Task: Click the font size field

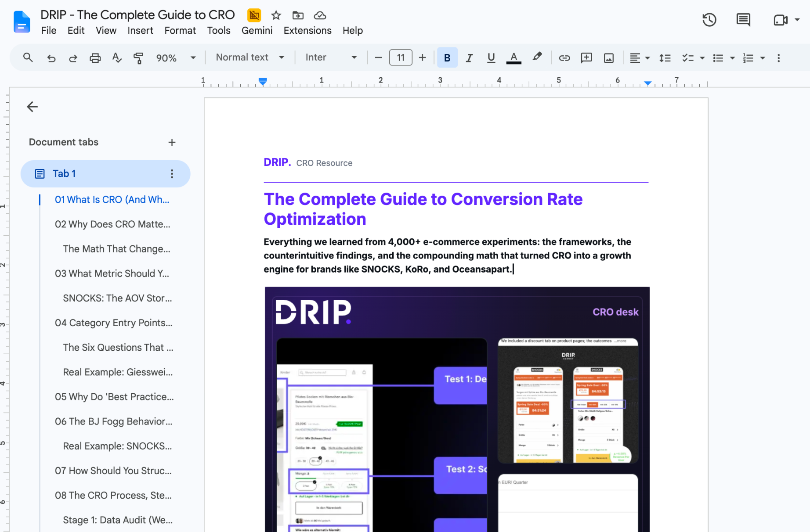Action: 401,58
